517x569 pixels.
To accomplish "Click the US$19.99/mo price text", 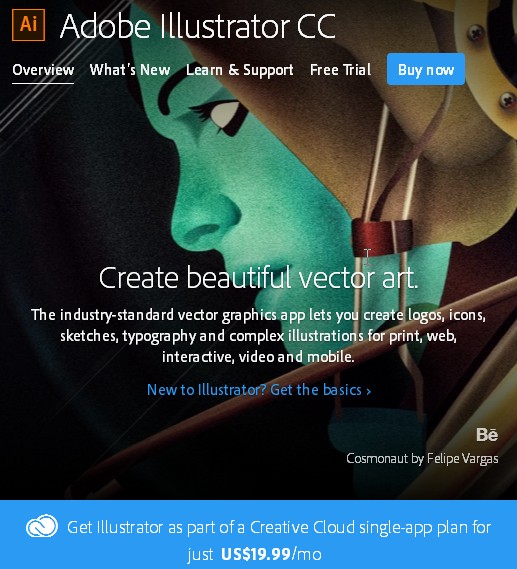I will 271,554.
